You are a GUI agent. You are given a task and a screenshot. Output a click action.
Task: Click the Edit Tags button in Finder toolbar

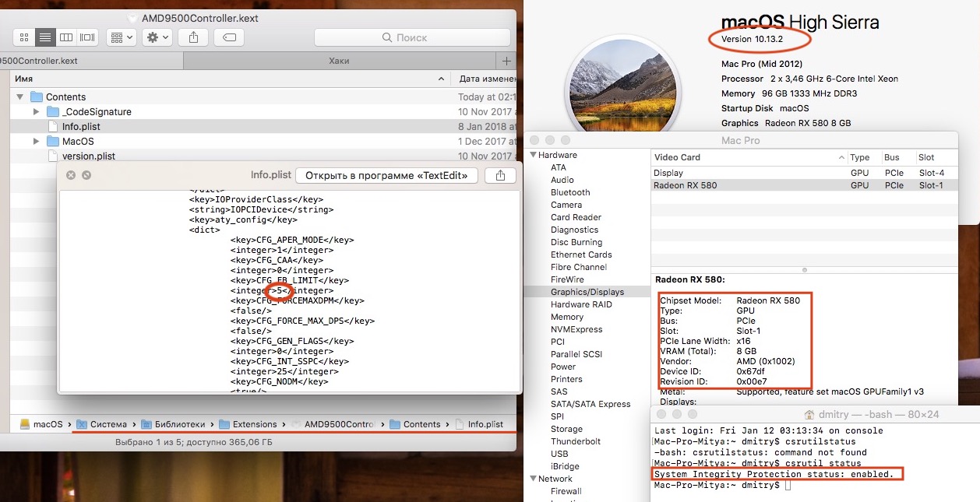pyautogui.click(x=229, y=37)
